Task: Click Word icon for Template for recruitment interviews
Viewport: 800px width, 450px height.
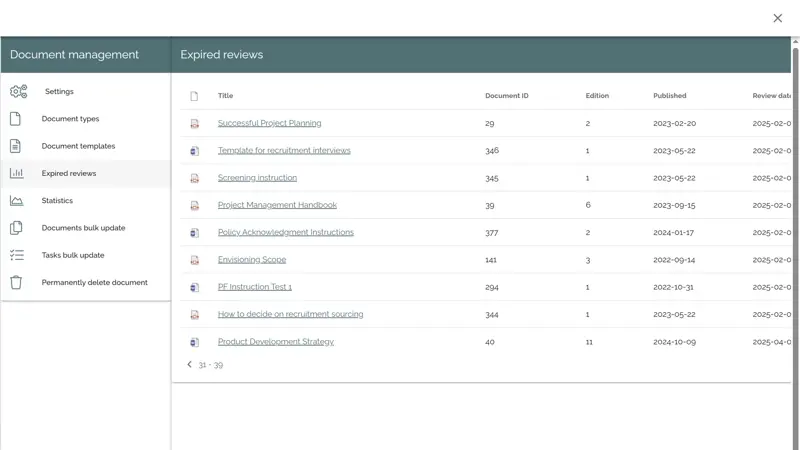Action: [x=194, y=151]
